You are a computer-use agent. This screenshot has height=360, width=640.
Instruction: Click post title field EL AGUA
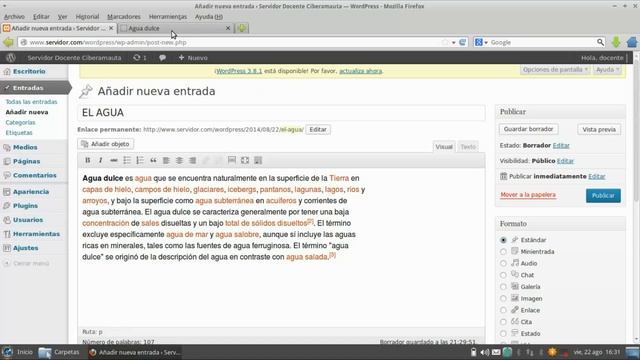coord(281,113)
